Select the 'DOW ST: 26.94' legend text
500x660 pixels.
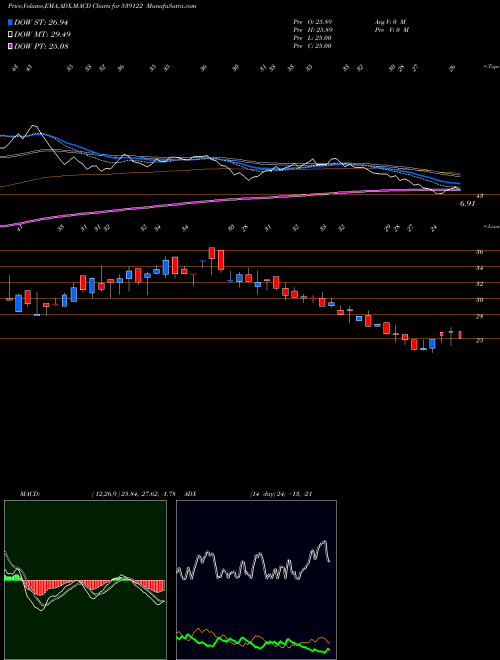pos(41,22)
